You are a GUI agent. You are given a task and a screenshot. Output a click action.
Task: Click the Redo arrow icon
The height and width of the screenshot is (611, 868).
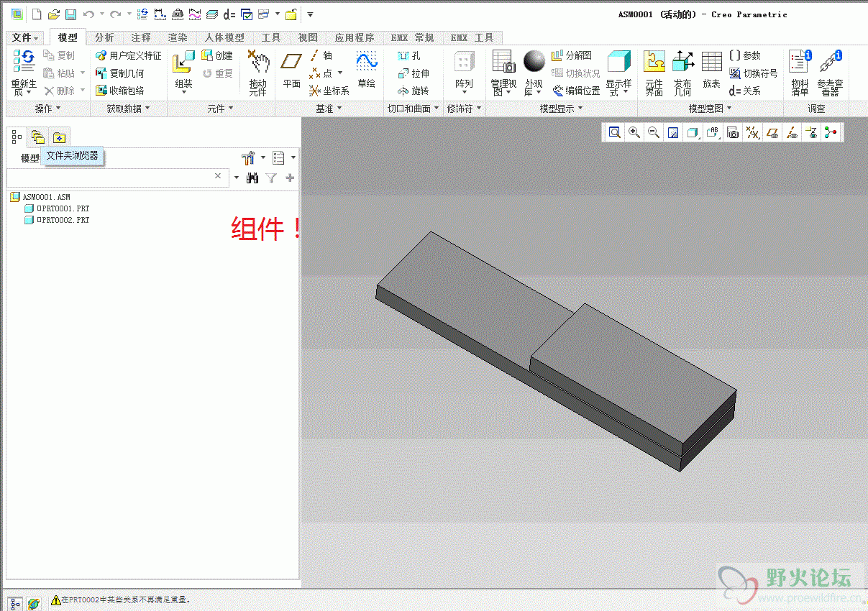[x=115, y=14]
